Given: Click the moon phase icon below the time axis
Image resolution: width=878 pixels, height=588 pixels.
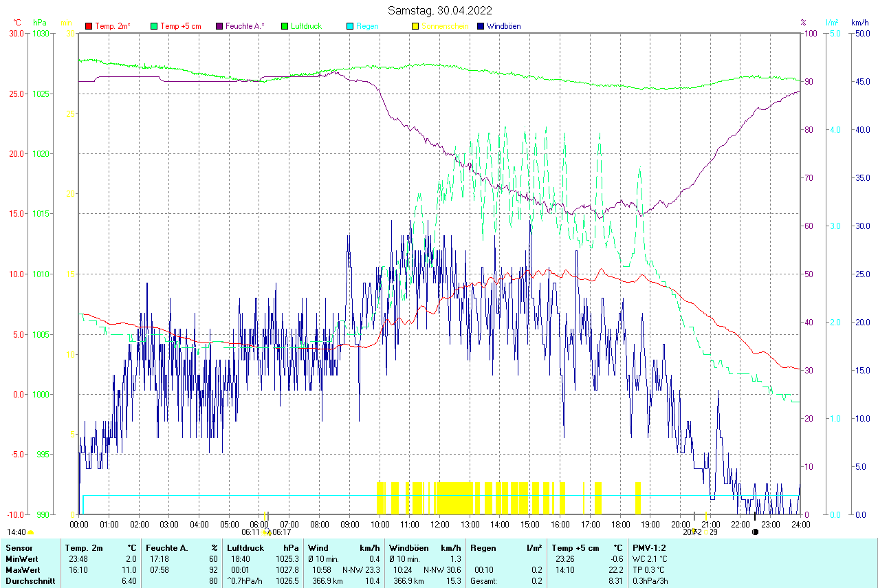Looking at the screenshot, I should [756, 532].
